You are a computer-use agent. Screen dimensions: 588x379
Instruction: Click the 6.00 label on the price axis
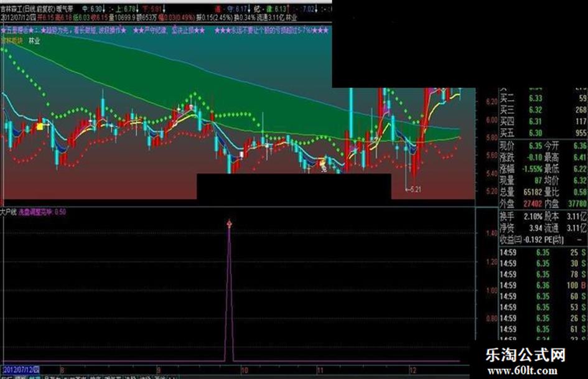point(492,120)
